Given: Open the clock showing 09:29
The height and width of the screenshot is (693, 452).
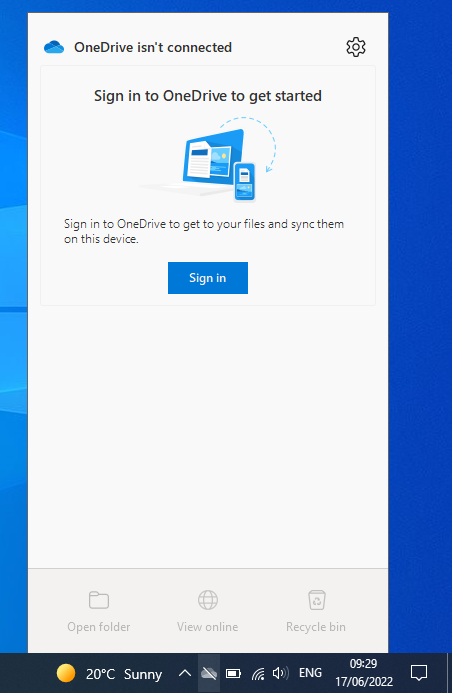Looking at the screenshot, I should pos(364,673).
